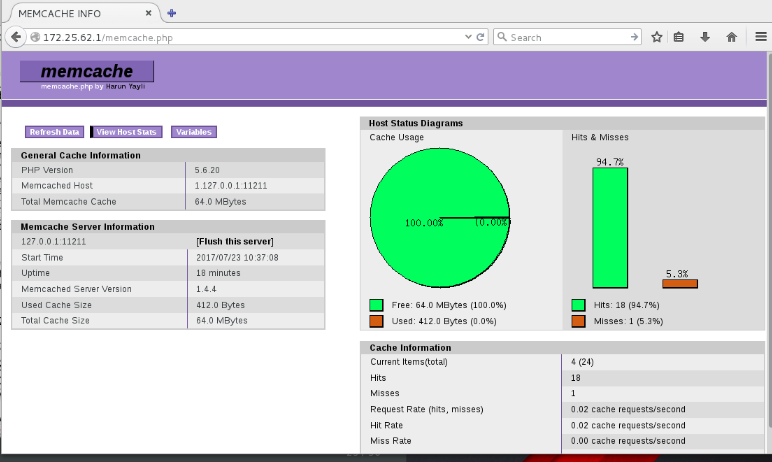Screen dimensions: 772x462
Task: Focus the address bar URL field
Action: coord(252,37)
